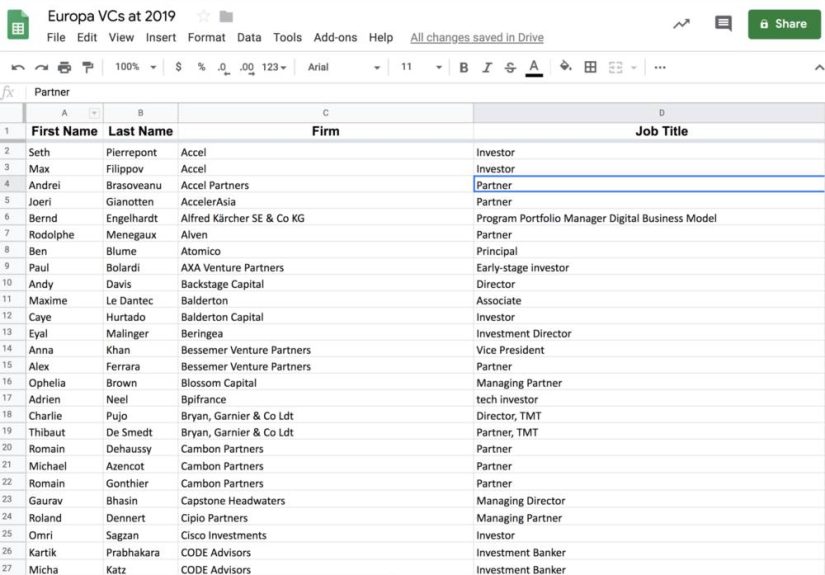Open the Insert menu
The image size is (825, 575).
160,37
